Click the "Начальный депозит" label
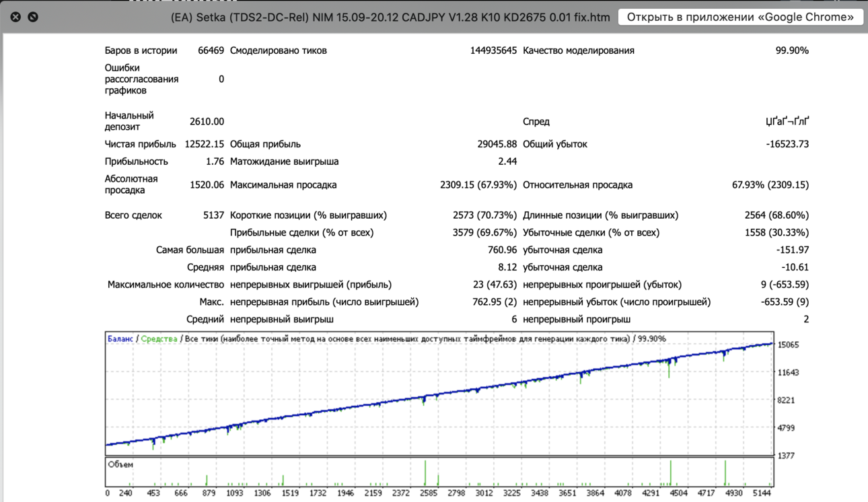868x502 pixels. (129, 121)
